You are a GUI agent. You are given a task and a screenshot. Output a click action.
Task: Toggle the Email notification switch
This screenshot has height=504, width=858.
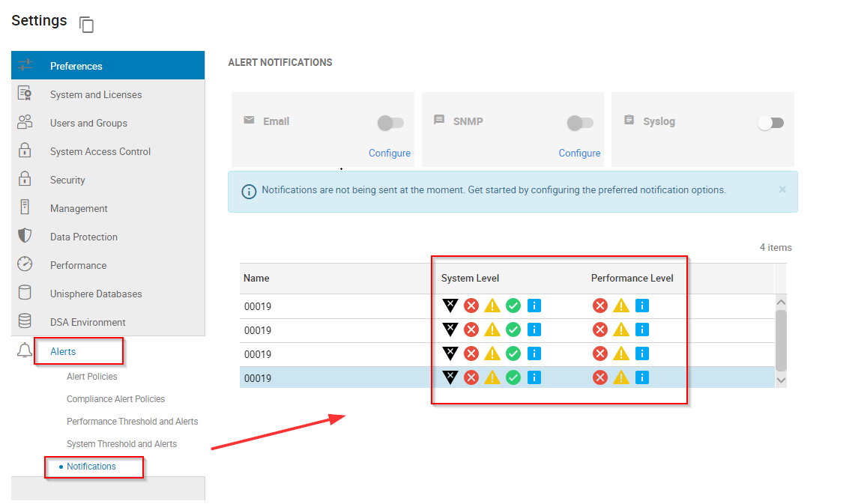[390, 123]
